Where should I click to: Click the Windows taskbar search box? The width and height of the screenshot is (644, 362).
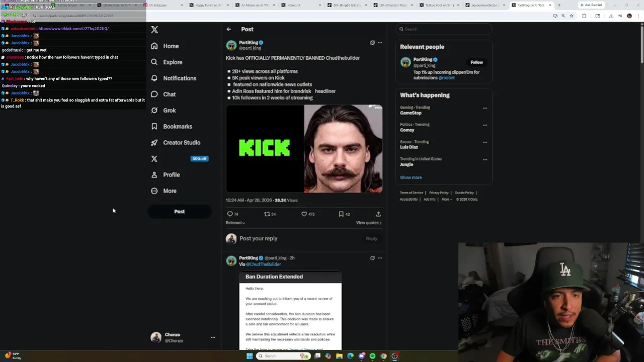click(283, 356)
